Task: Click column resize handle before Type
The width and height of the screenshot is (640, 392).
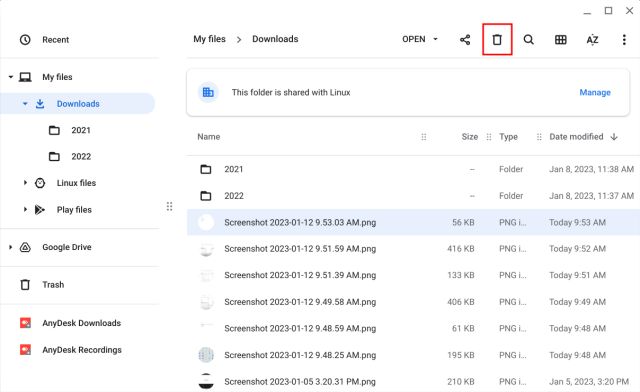Action: (x=489, y=137)
